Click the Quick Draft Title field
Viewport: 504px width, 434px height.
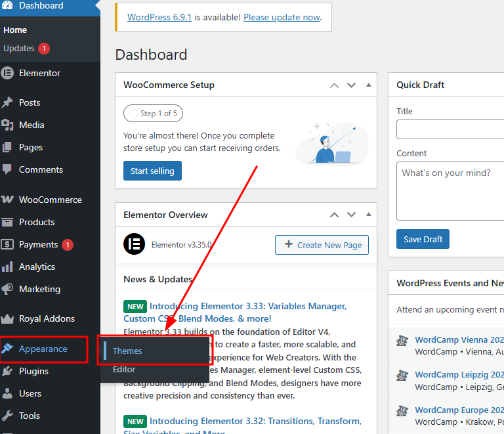coord(450,129)
